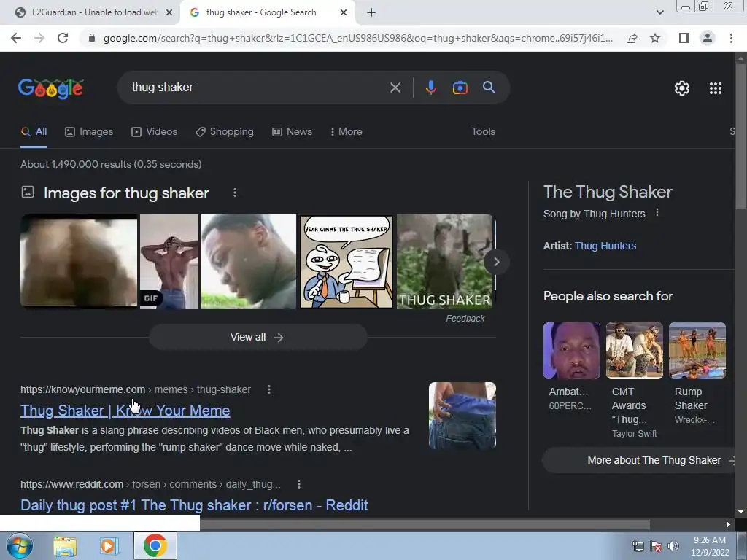747x560 pixels.
Task: Open the THUG SHAKER captioned thumbnail
Action: (x=444, y=262)
